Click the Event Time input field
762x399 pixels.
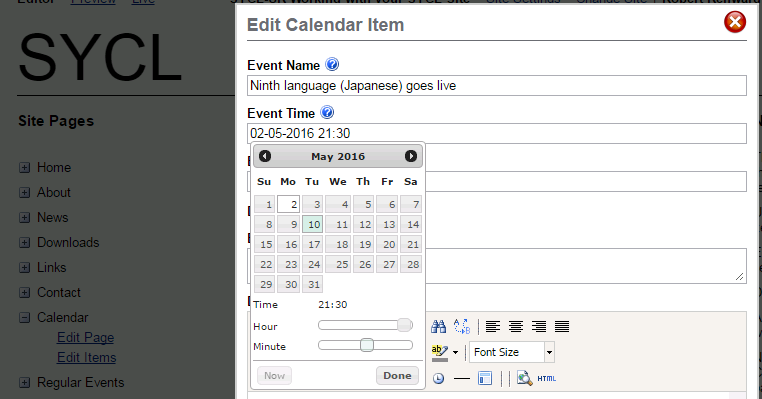(x=497, y=133)
